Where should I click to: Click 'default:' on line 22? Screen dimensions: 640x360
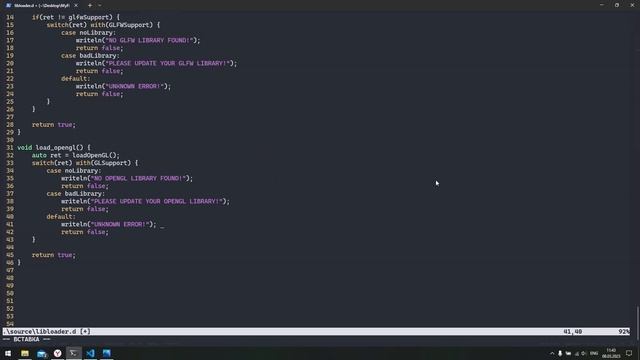tap(76, 79)
